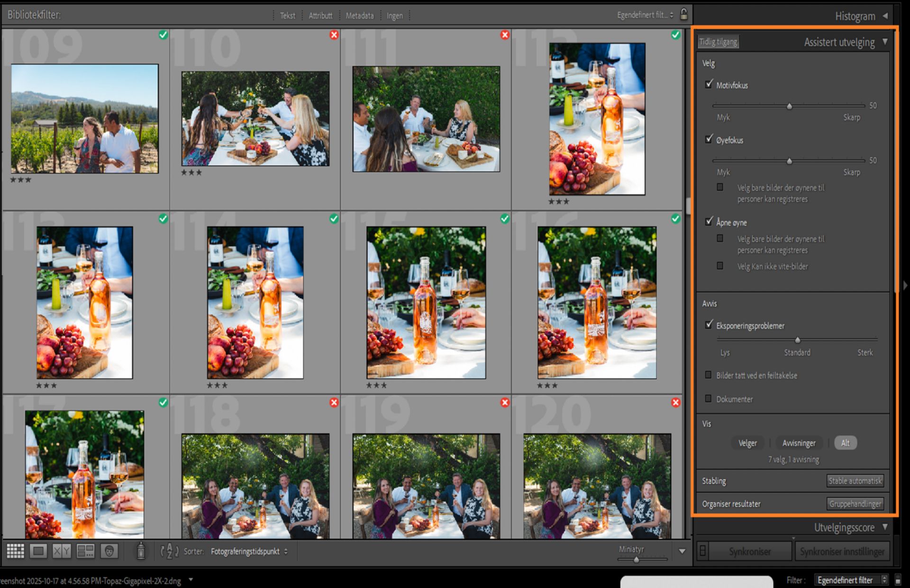Click green check flag on photo 109

163,35
